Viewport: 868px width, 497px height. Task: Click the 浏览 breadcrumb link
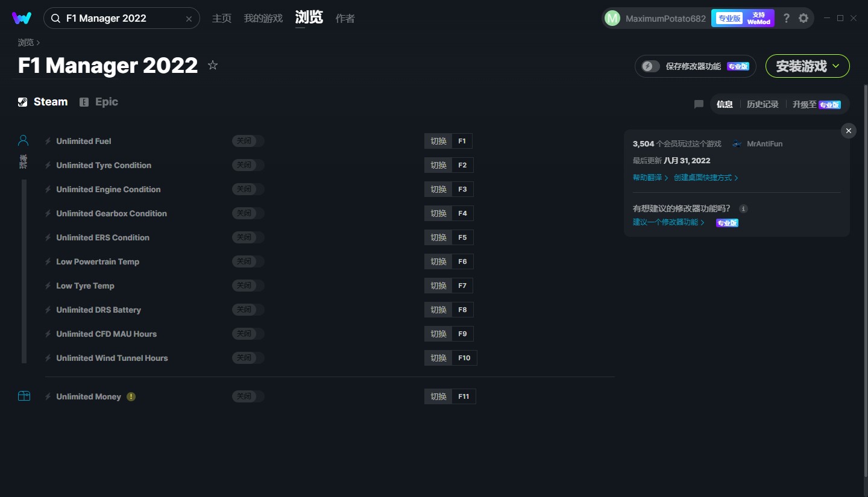pos(26,43)
